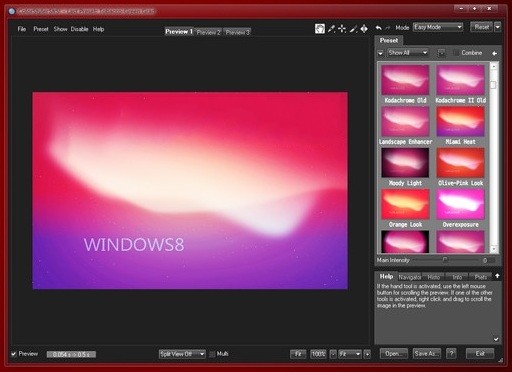
Task: Apply the Kodachrome Old preset thumbnail
Action: tap(405, 80)
